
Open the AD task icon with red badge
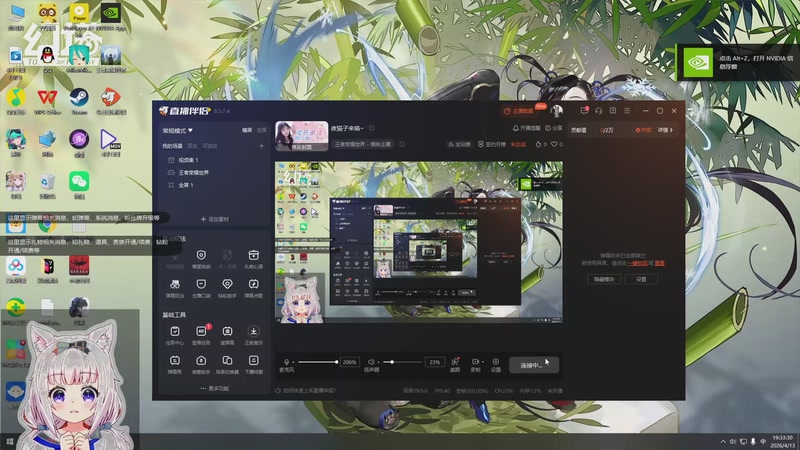[x=201, y=335]
